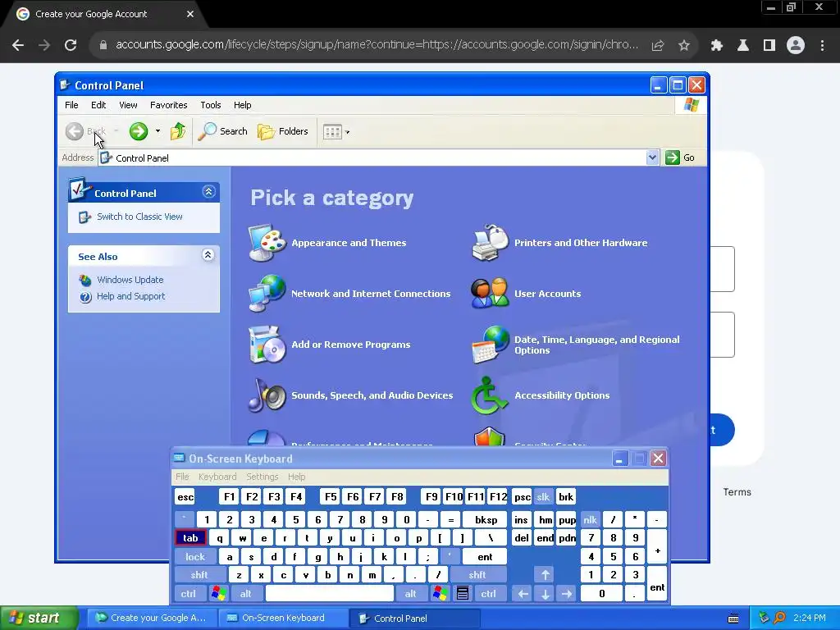Click the left Windows key on on-screen keyboard
The width and height of the screenshot is (840, 630).
coord(218,594)
